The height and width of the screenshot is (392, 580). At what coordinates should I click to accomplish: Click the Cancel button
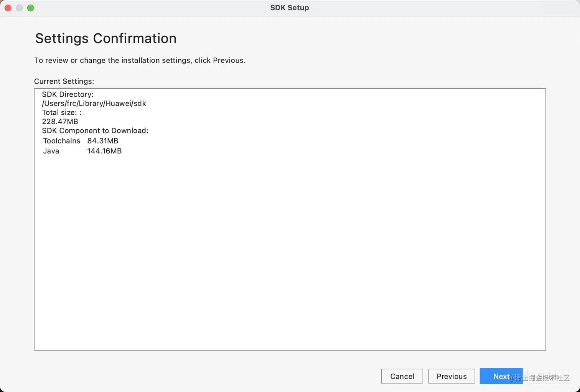402,376
